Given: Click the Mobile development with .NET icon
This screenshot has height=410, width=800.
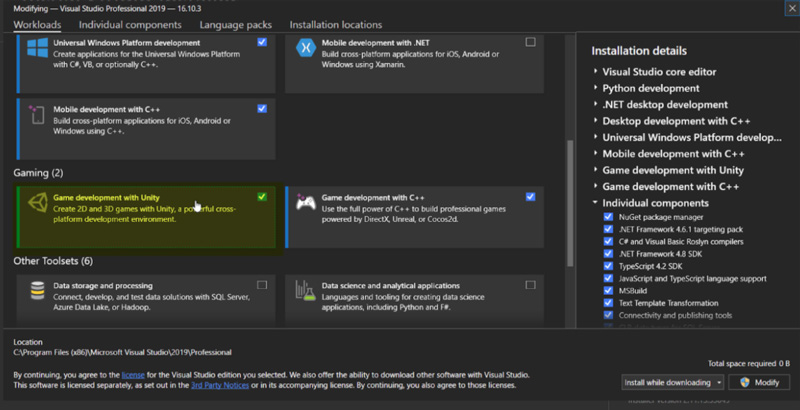Looking at the screenshot, I should pos(308,50).
